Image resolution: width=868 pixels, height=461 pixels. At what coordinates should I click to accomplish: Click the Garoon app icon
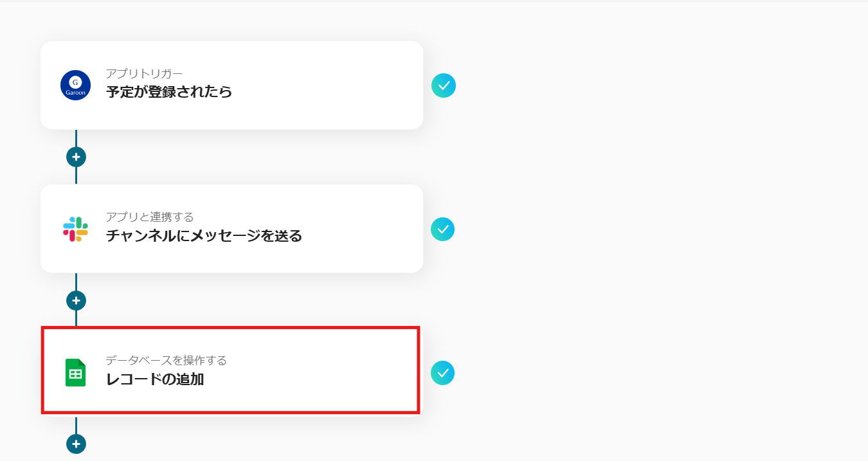pyautogui.click(x=75, y=85)
